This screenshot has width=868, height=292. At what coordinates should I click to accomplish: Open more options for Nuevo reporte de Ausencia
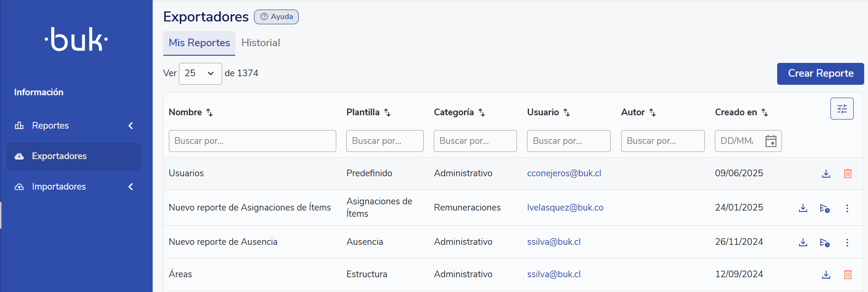coord(847,242)
